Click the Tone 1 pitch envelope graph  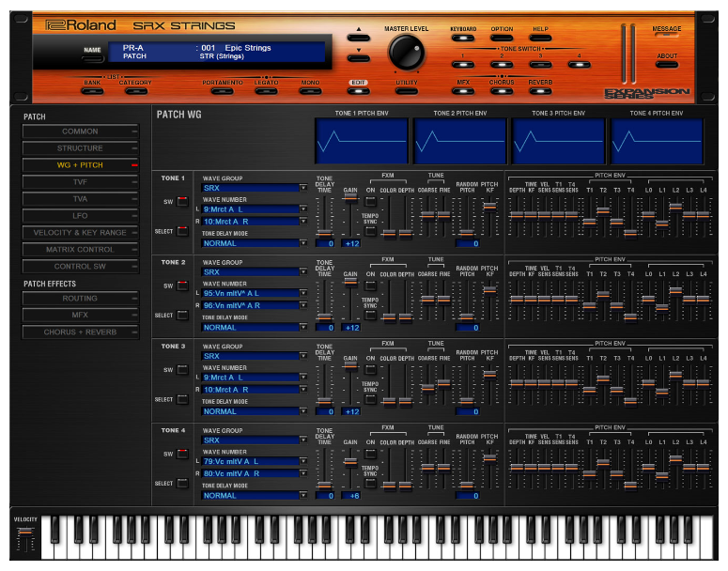pos(362,141)
